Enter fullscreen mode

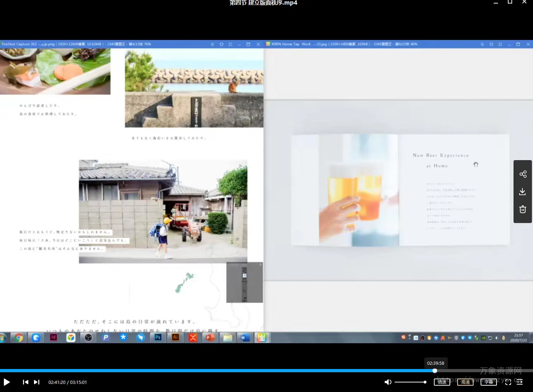coord(508,382)
